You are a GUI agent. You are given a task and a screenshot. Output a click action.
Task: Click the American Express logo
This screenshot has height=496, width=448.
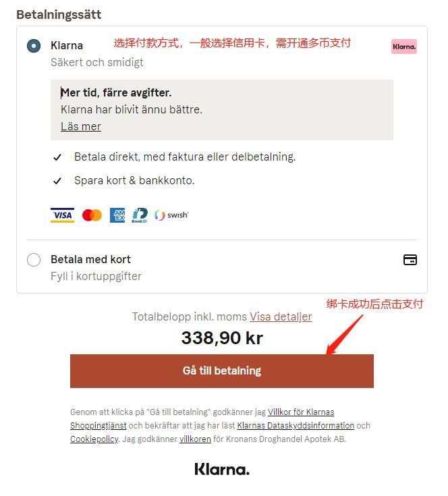[117, 215]
